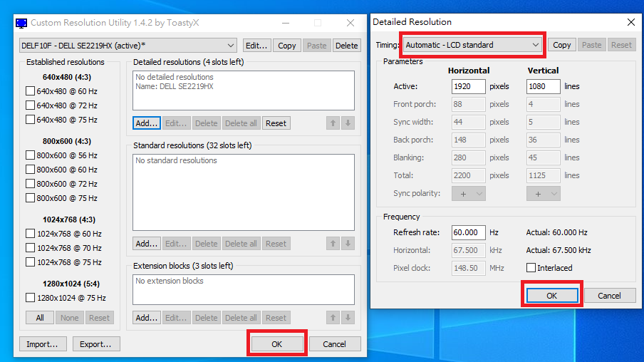644x362 pixels.
Task: Click None under established resolutions
Action: tap(69, 318)
